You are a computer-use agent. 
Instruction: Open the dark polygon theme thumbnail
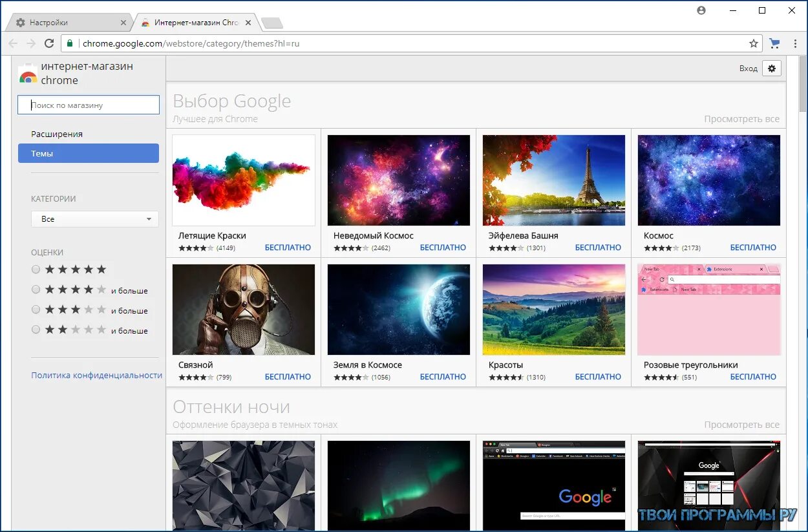(244, 485)
